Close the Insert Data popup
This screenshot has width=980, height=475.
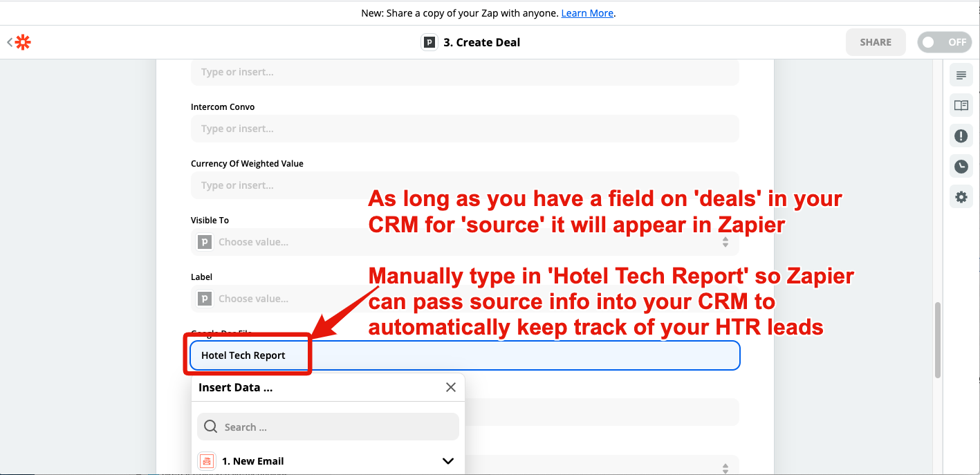pyautogui.click(x=451, y=387)
